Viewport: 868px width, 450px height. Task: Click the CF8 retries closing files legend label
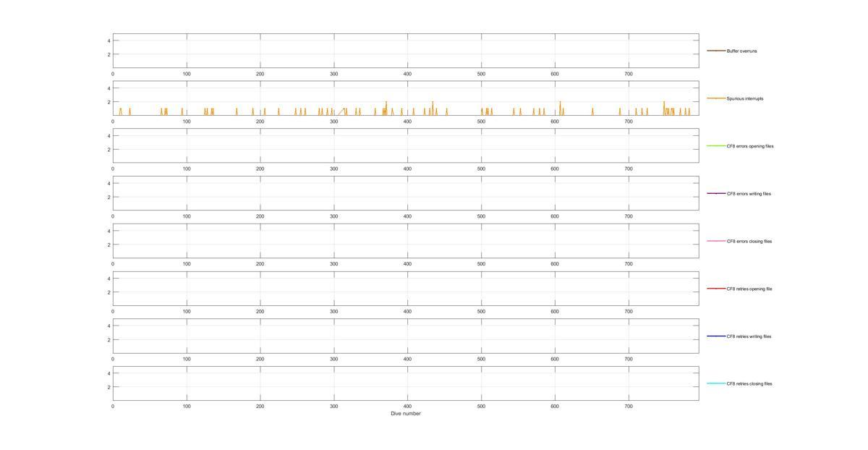click(749, 384)
